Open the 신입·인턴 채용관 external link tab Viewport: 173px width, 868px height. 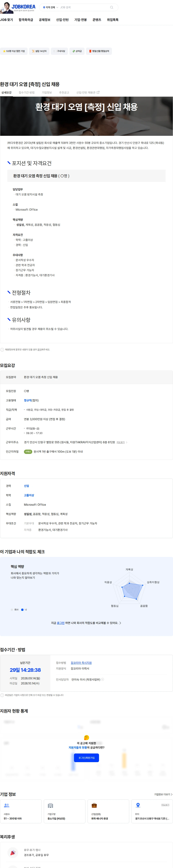pos(88,92)
